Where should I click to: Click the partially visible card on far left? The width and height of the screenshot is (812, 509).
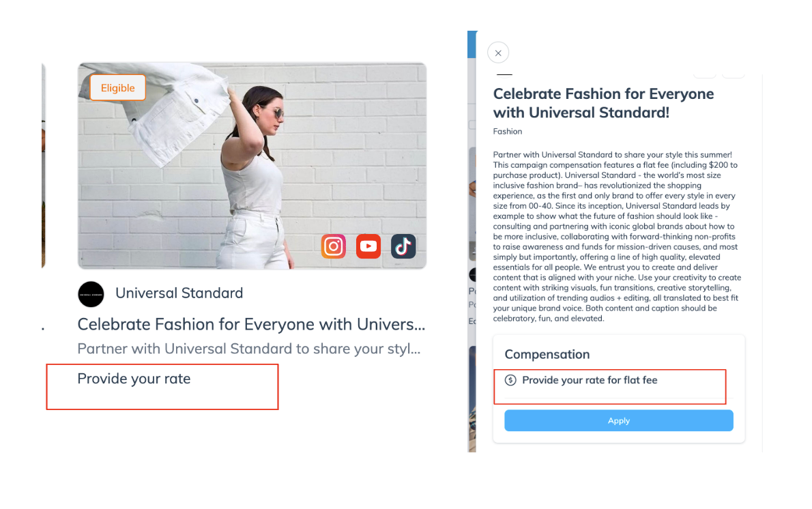pos(44,166)
